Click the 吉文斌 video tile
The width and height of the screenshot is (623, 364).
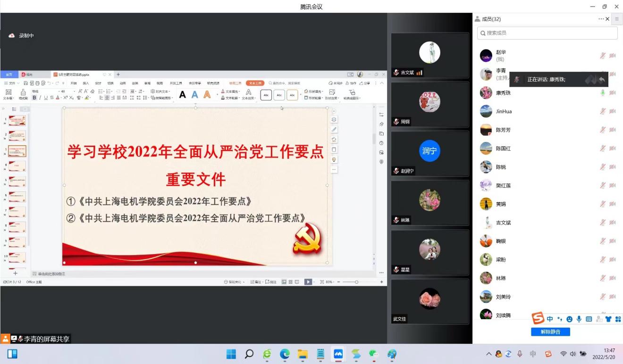pos(429,55)
